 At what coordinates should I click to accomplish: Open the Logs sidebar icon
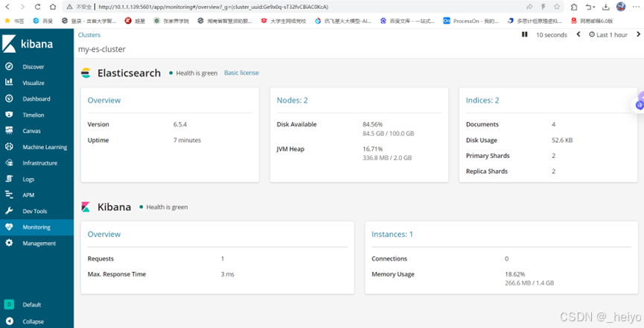click(9, 179)
